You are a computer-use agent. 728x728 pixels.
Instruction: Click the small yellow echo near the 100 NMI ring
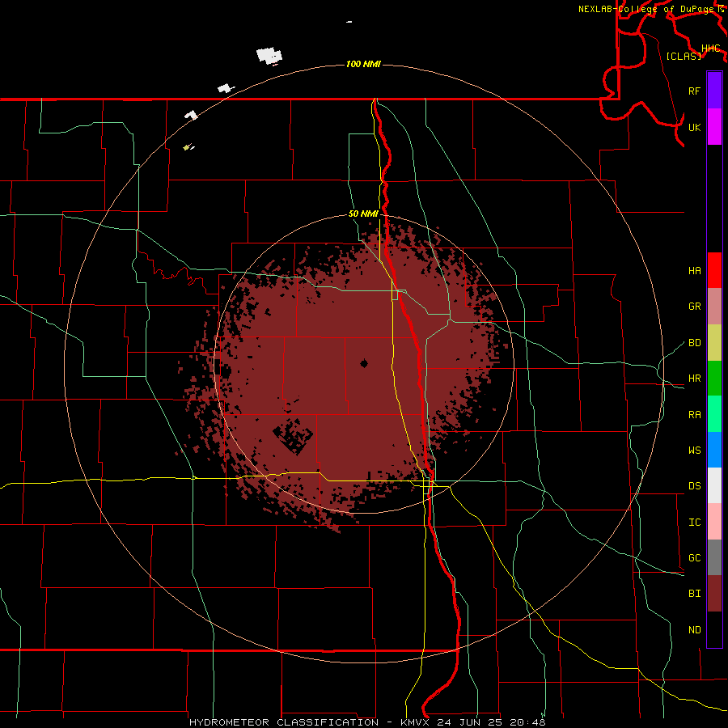click(x=187, y=148)
